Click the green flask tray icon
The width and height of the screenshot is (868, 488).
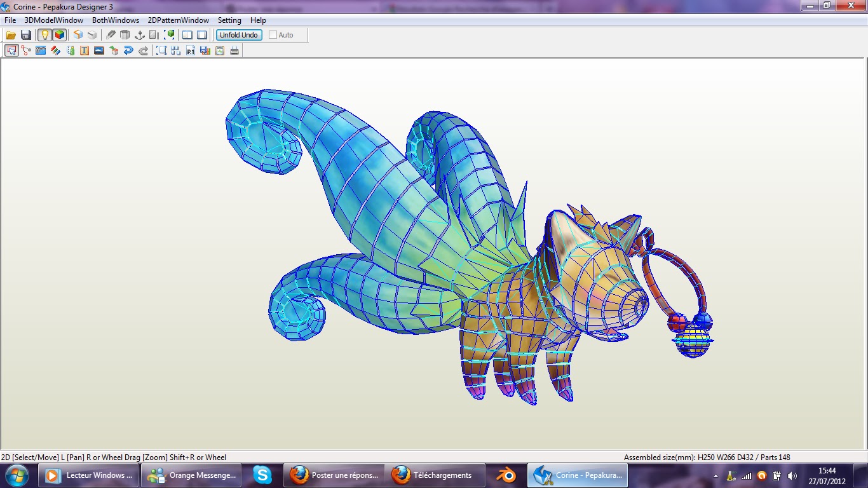(731, 475)
